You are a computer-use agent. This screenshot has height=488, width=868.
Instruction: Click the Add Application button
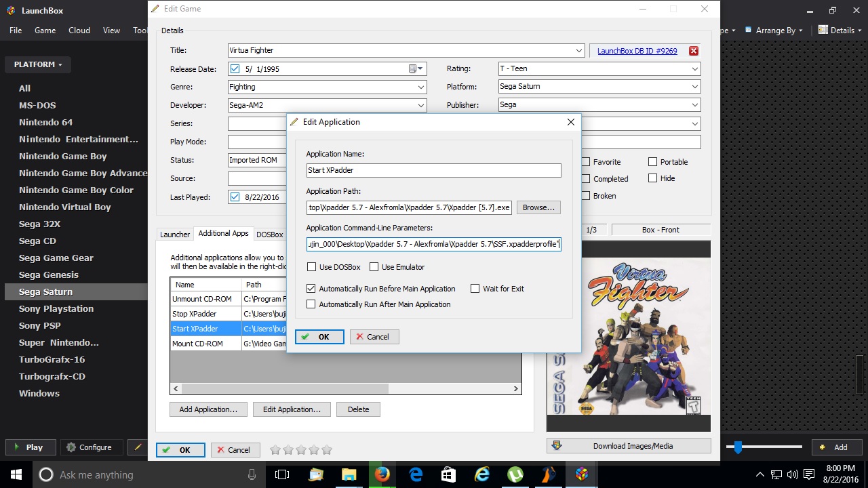(x=208, y=409)
